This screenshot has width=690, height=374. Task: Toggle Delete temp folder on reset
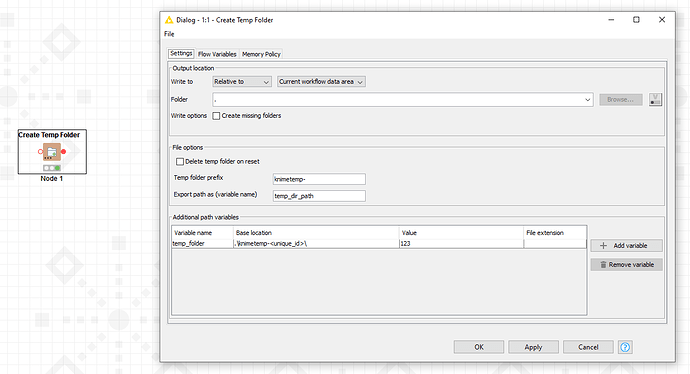click(180, 161)
